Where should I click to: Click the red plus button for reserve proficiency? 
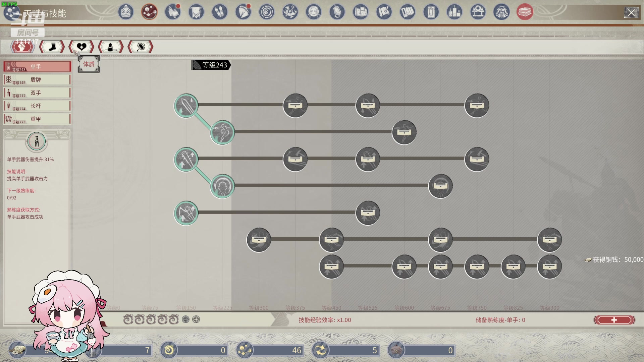click(614, 320)
